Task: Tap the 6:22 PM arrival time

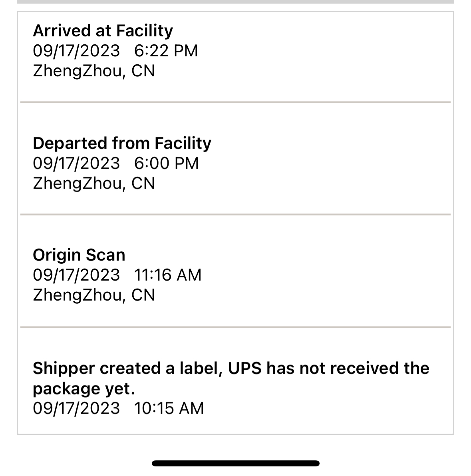Action: (166, 51)
